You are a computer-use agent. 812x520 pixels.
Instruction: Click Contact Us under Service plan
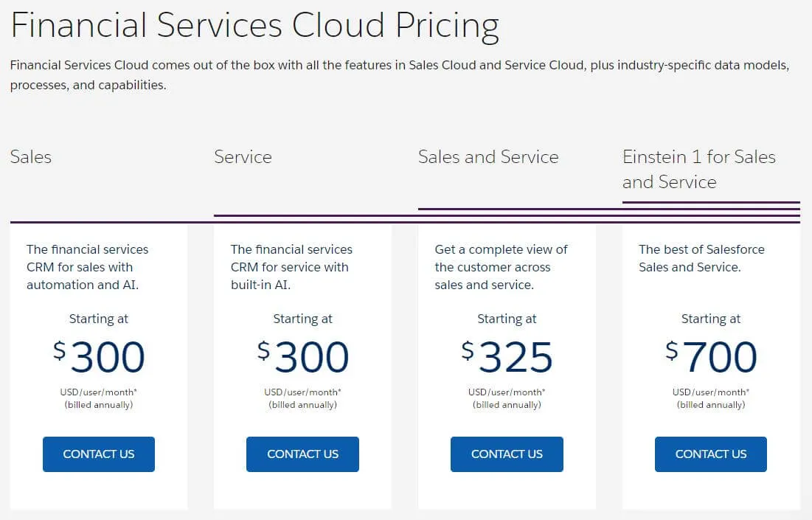tap(302, 454)
